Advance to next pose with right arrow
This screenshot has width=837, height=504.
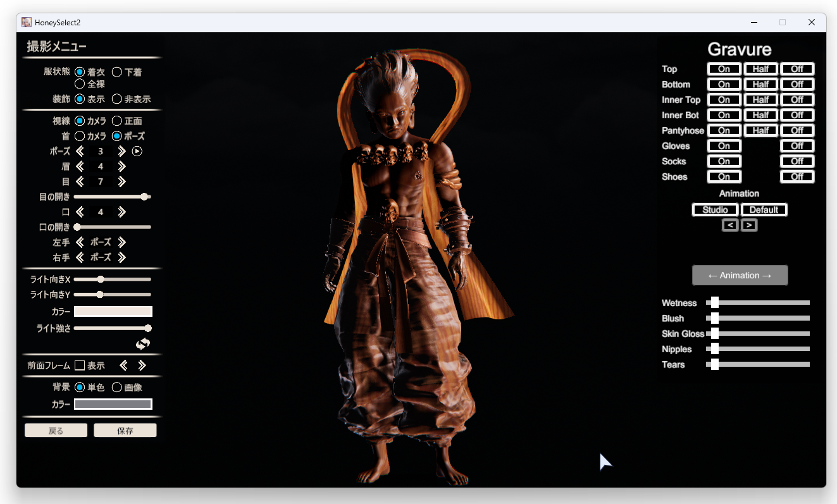pos(122,151)
